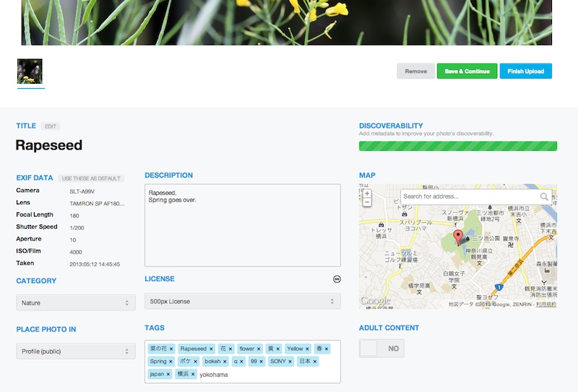The width and height of the screenshot is (578, 392).
Task: Delete the bokeh tag
Action: tap(225, 362)
